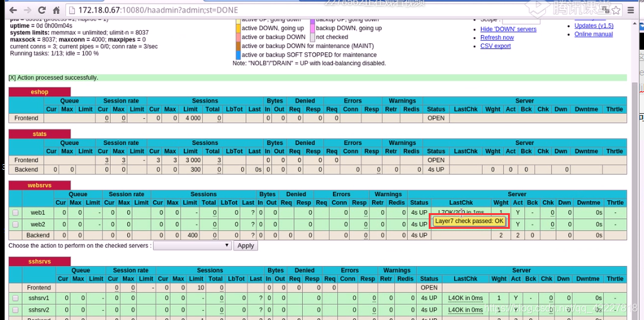644x320 pixels.
Task: Click the address bar URL
Action: point(158,10)
